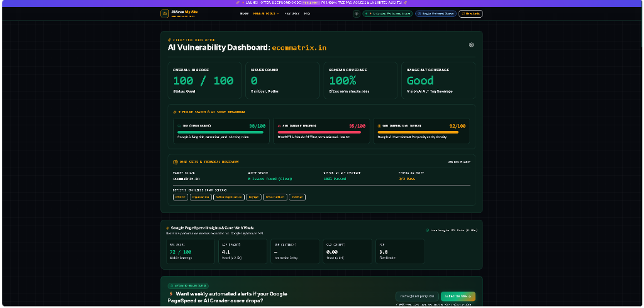Screen dimensions: 644x308
Task: Click the red AIO card icon
Action: coord(279,126)
